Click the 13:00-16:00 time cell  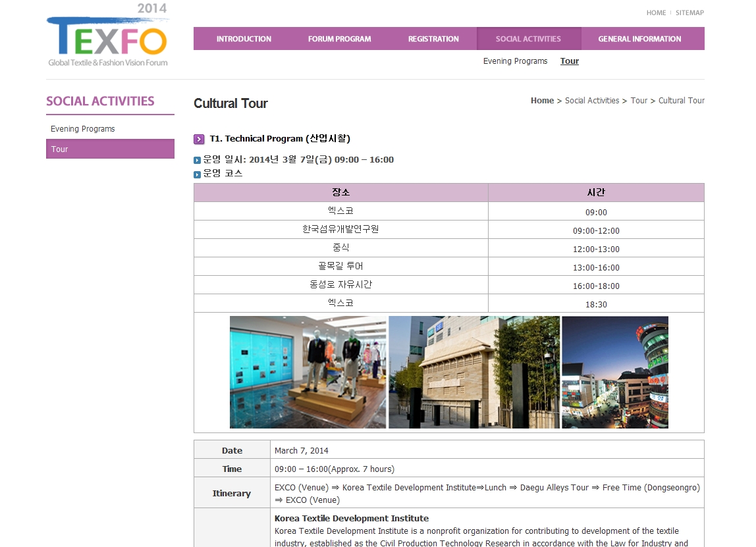click(596, 267)
